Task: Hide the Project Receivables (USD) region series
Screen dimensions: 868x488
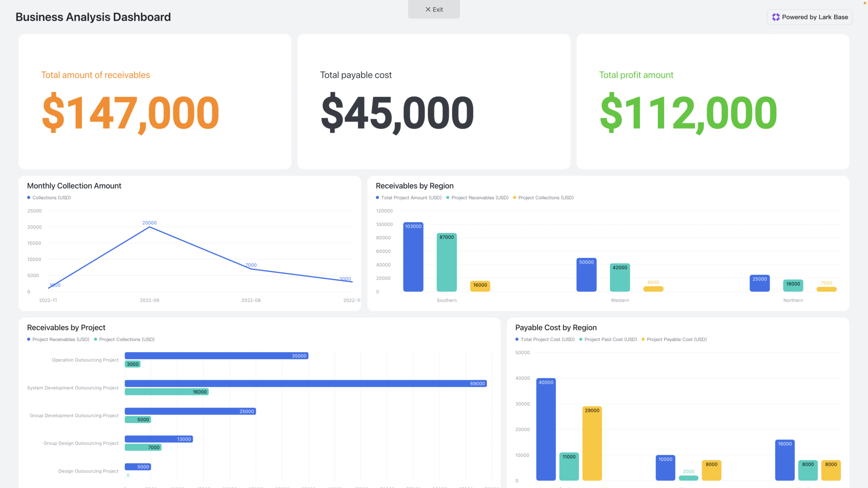Action: pos(479,198)
